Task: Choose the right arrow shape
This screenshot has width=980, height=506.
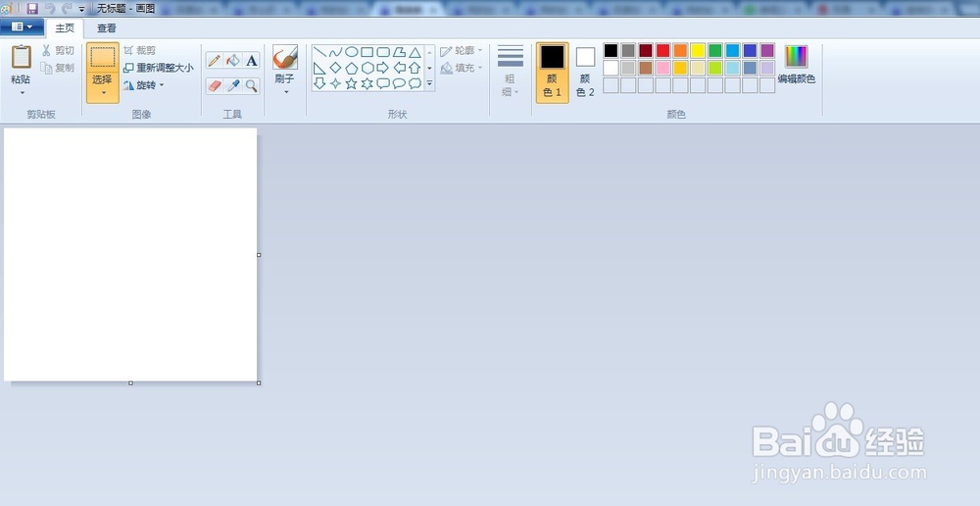Action: point(383,68)
